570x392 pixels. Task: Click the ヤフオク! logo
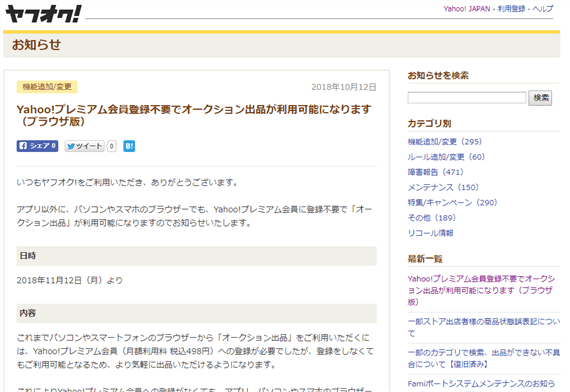click(43, 14)
